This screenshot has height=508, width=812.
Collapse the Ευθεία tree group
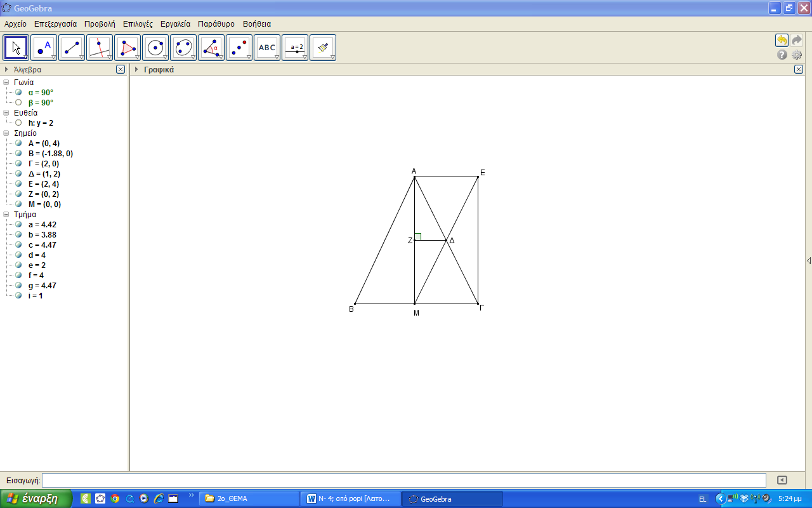tap(6, 112)
